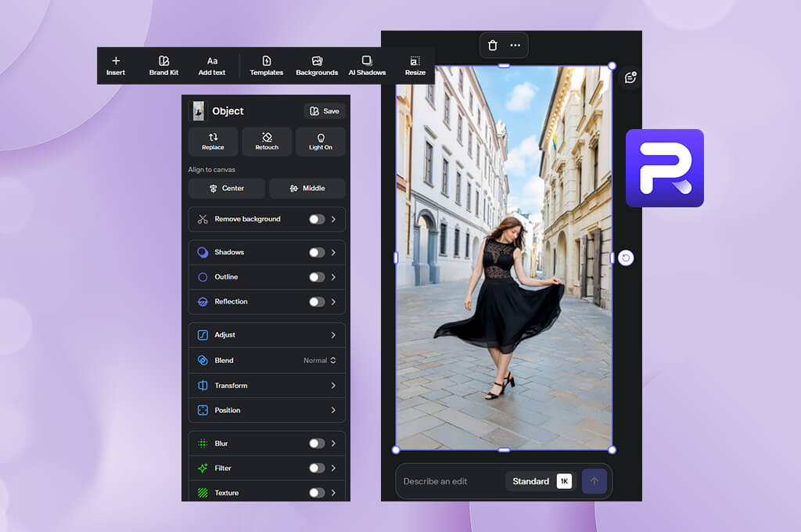This screenshot has width=801, height=532.
Task: Click the bottom-left corner selection handle
Action: pyautogui.click(x=396, y=450)
